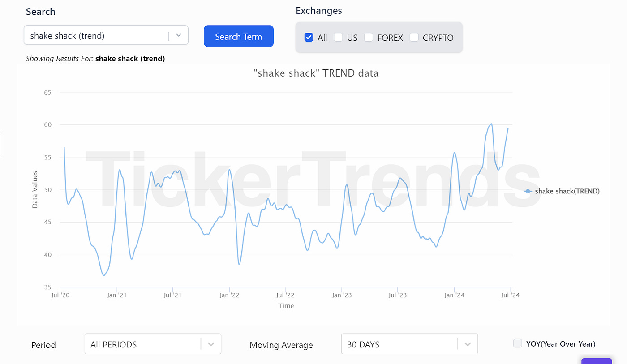The height and width of the screenshot is (364, 627).
Task: Toggle the YOY (Year Over Year) checkbox
Action: (518, 343)
